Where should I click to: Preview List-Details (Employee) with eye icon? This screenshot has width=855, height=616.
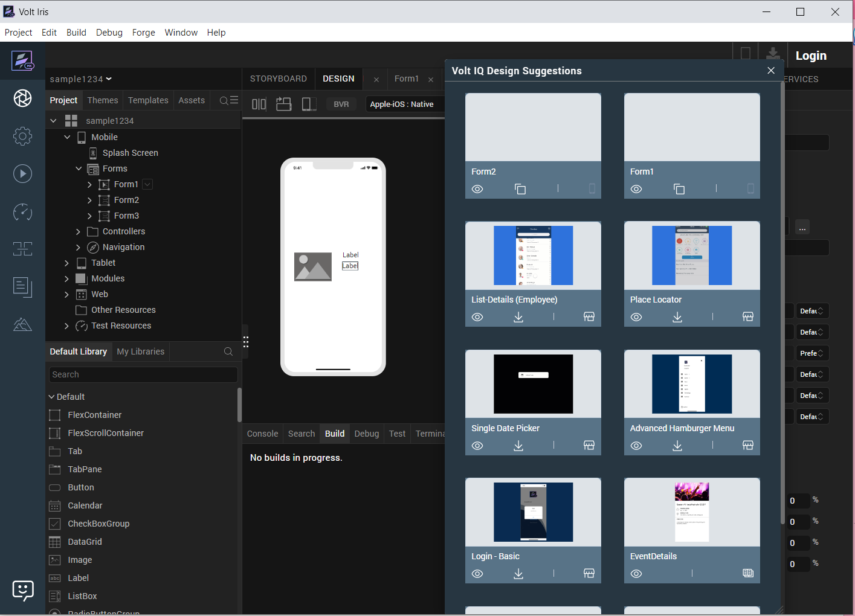[x=477, y=317]
